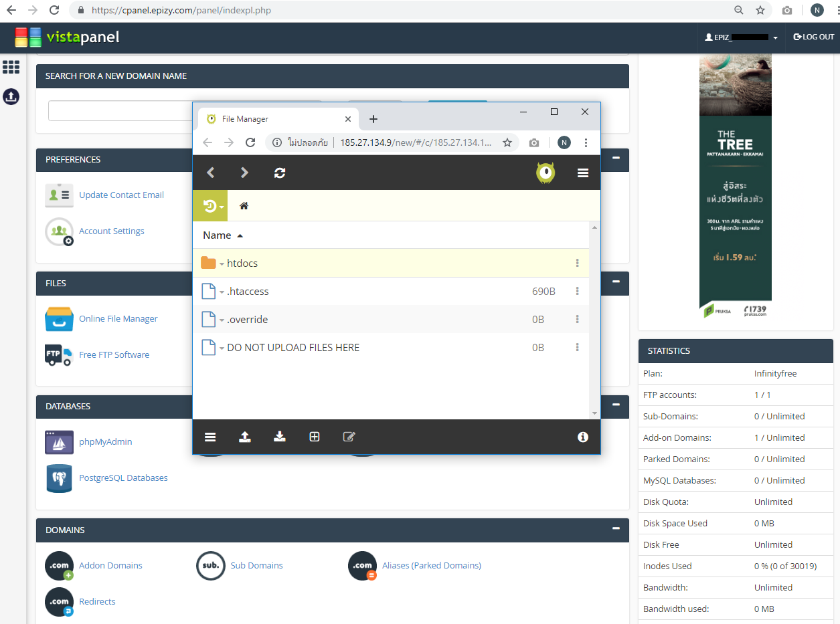The width and height of the screenshot is (840, 624).
Task: Open the three-dot options for .htaccess
Action: click(577, 292)
